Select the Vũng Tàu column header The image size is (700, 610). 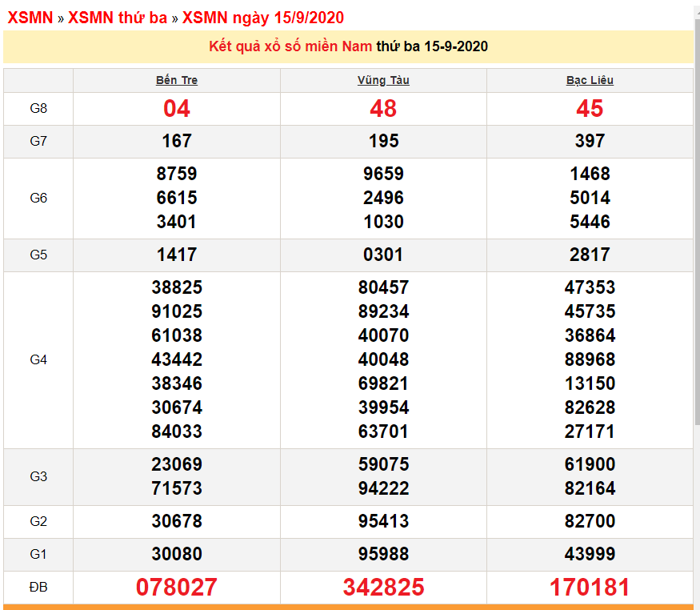click(x=383, y=78)
